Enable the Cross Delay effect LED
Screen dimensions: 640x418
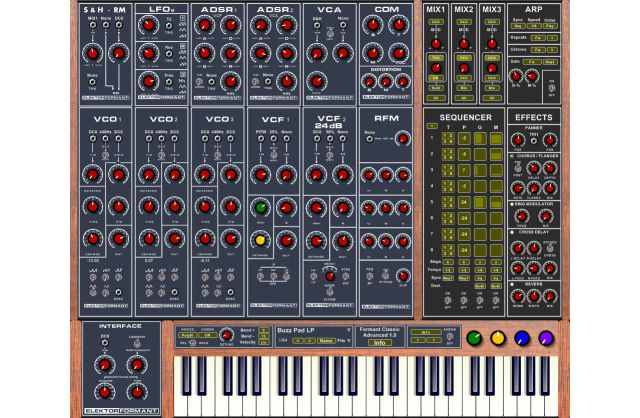(x=512, y=232)
